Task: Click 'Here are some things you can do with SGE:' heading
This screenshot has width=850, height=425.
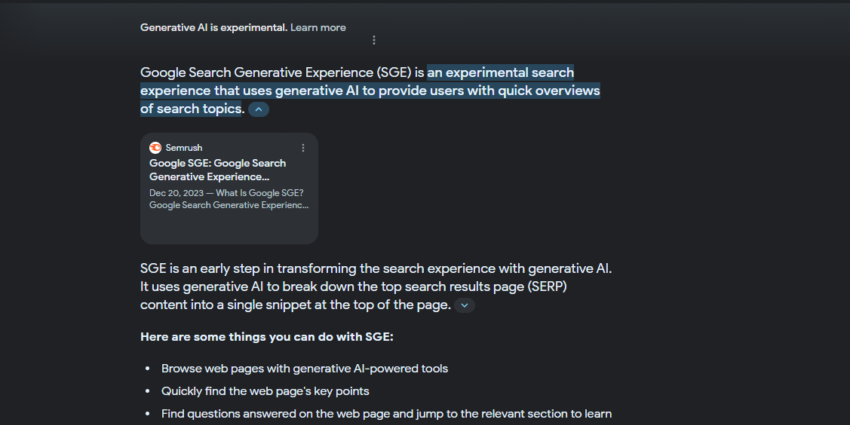Action: tap(267, 336)
